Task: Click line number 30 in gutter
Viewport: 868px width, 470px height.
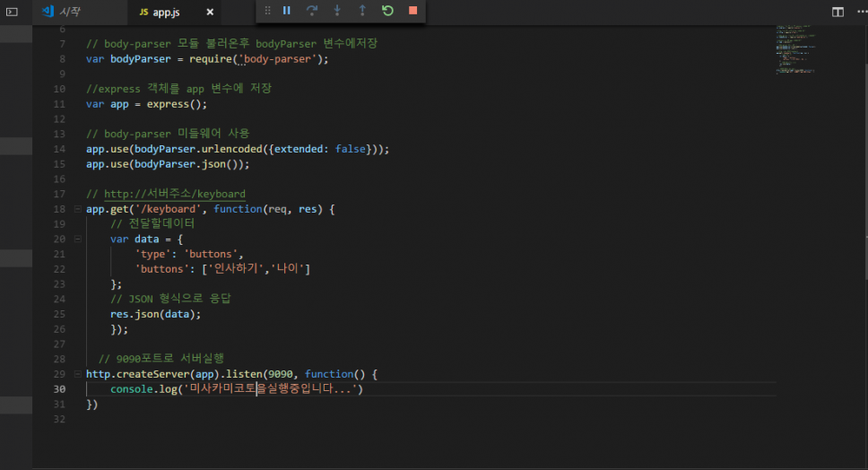Action: coord(60,389)
